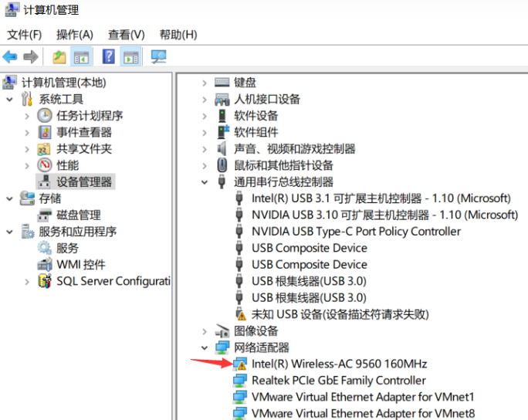The height and width of the screenshot is (420, 528).
Task: Collapse the 网络适配器 category
Action: 205,347
